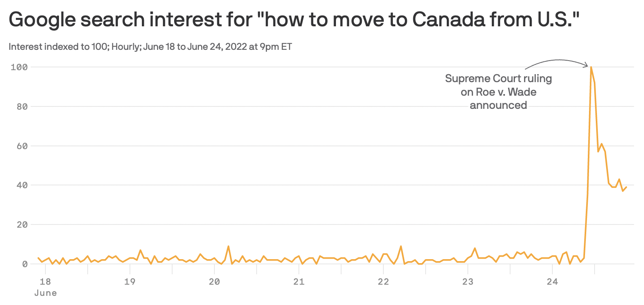Screen dimensions: 644x305
Task: Click the Supreme Court ruling annotation text
Action: pyautogui.click(x=498, y=92)
